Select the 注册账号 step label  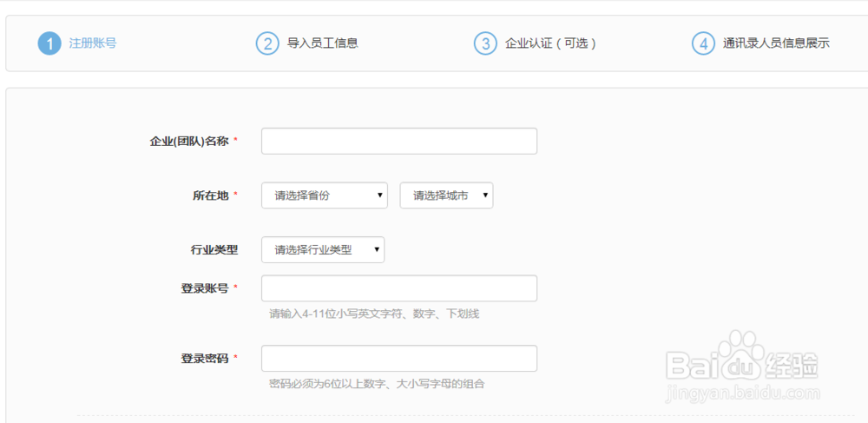point(93,43)
